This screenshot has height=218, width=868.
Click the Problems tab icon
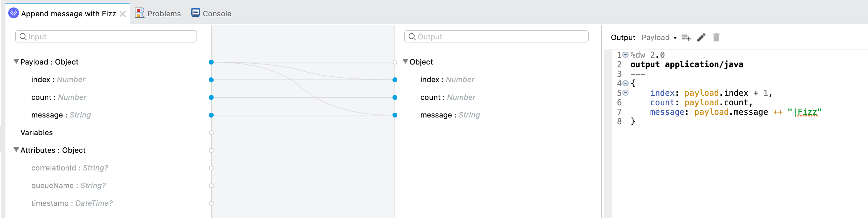pyautogui.click(x=139, y=13)
